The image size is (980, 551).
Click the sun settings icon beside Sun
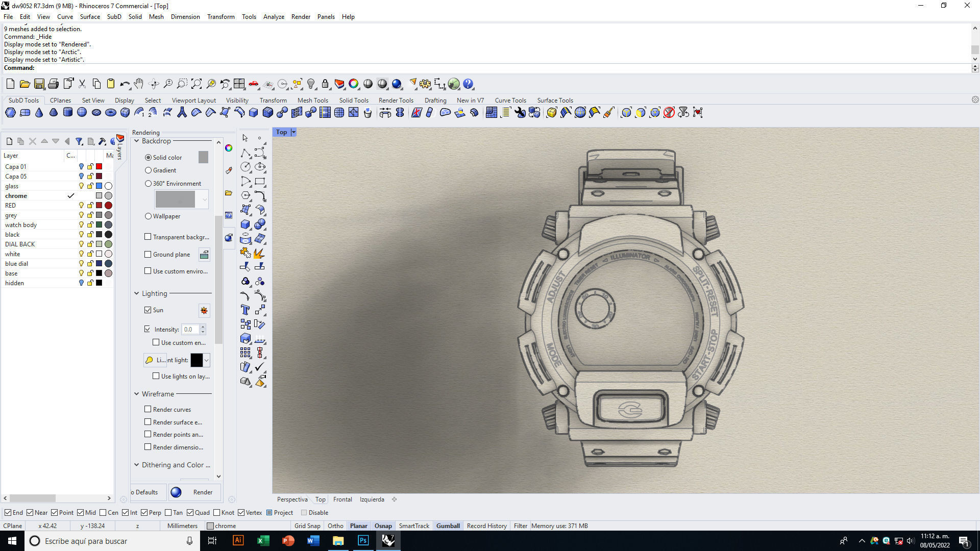pos(204,310)
